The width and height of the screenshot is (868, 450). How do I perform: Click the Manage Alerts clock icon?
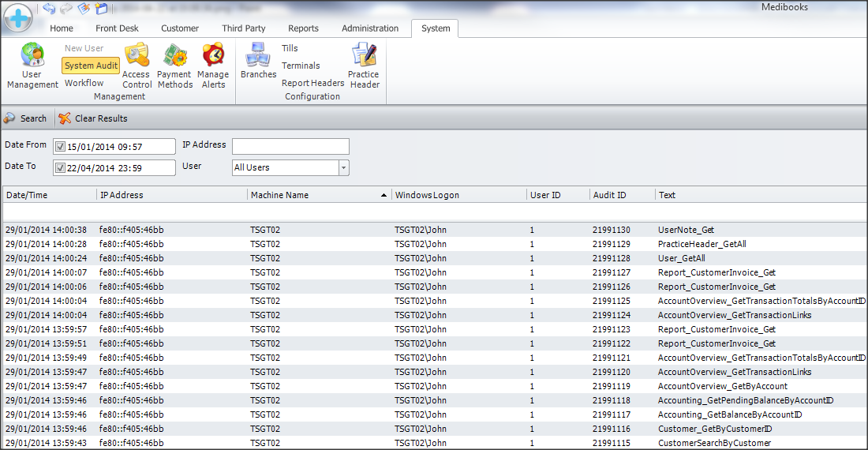(x=213, y=55)
